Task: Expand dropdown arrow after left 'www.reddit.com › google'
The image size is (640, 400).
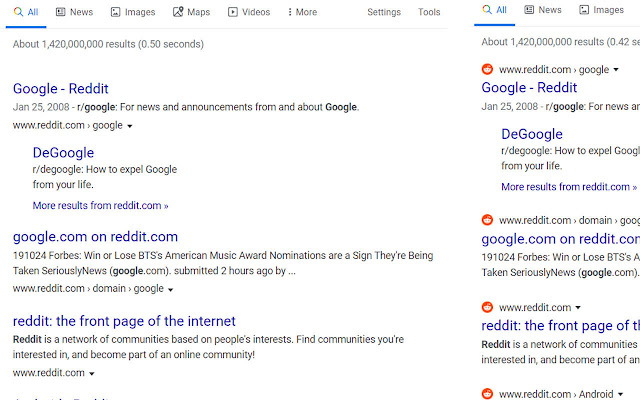Action: (130, 126)
